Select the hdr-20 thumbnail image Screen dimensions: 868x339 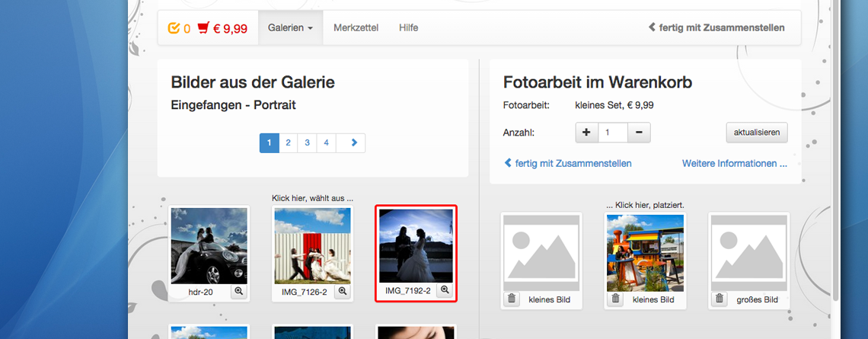[x=209, y=245]
